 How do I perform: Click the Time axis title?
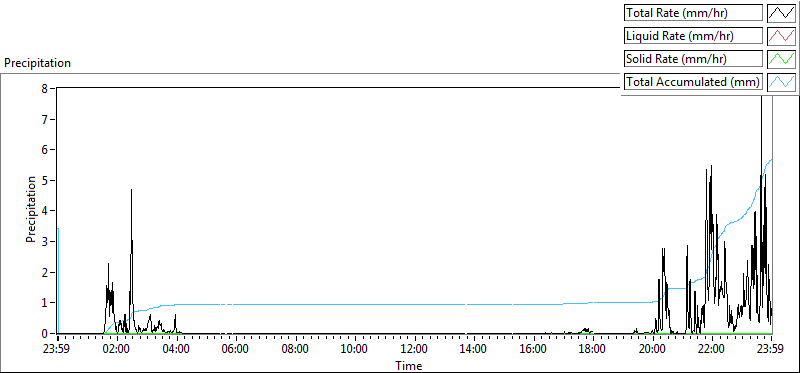(409, 365)
